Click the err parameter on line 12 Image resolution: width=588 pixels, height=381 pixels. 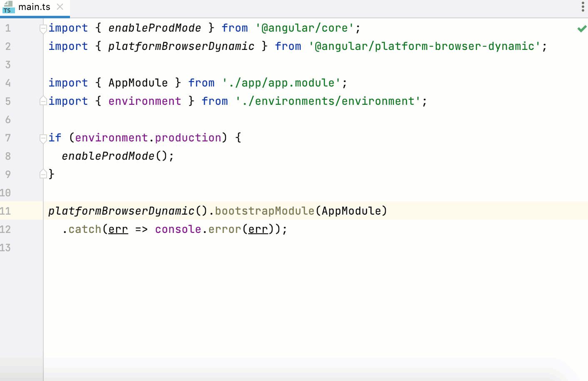pyautogui.click(x=118, y=229)
